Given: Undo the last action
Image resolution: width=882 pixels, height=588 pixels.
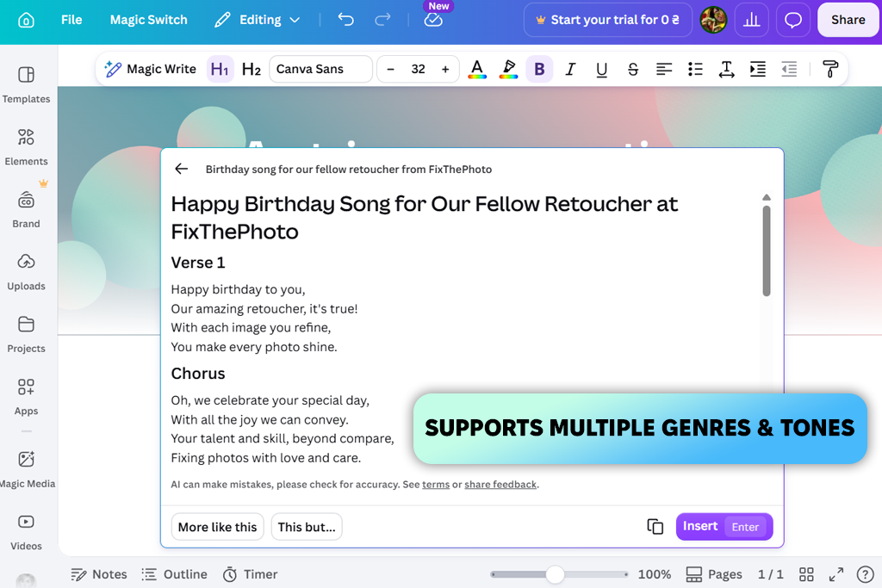Looking at the screenshot, I should [345, 20].
